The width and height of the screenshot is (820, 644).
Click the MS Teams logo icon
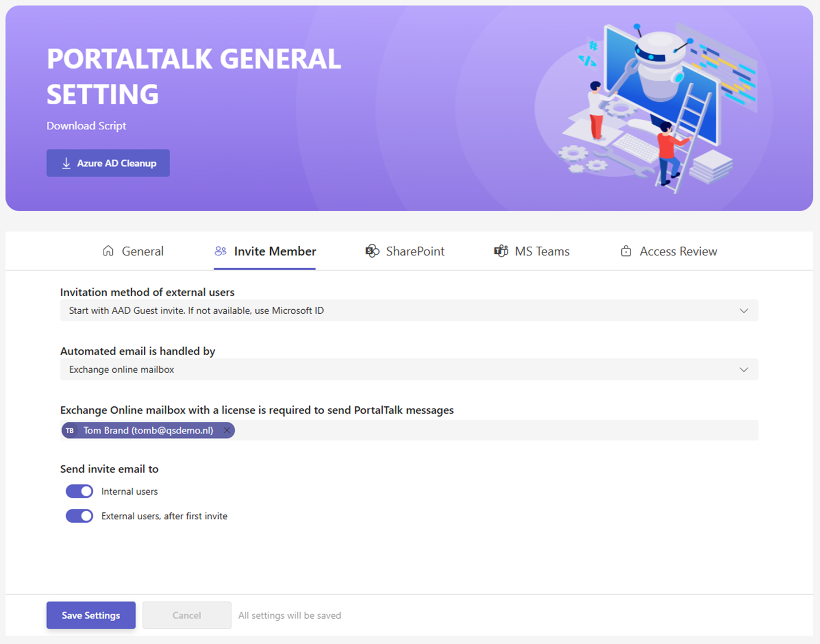tap(501, 251)
